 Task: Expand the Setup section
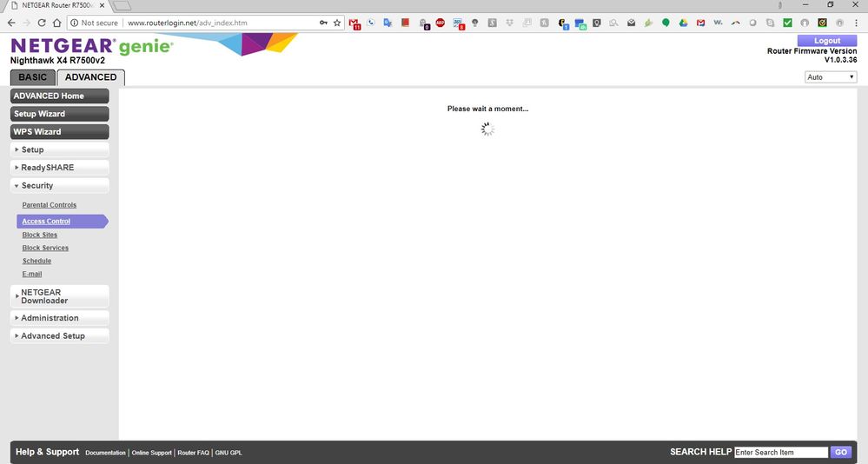(x=59, y=149)
